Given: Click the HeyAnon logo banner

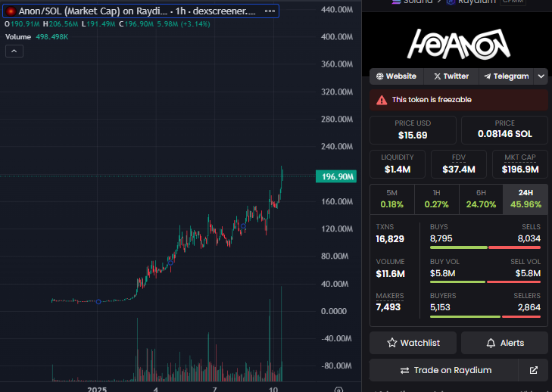Looking at the screenshot, I should (459, 44).
